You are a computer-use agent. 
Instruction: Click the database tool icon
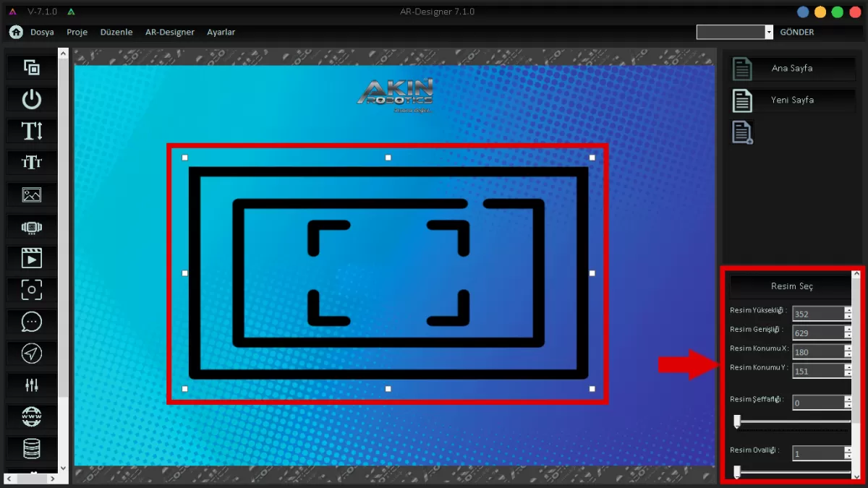pyautogui.click(x=32, y=448)
